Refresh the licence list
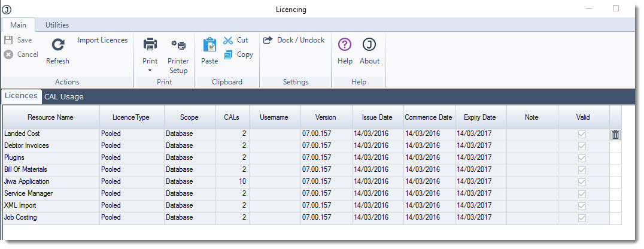This screenshot has width=644, height=249. [58, 51]
